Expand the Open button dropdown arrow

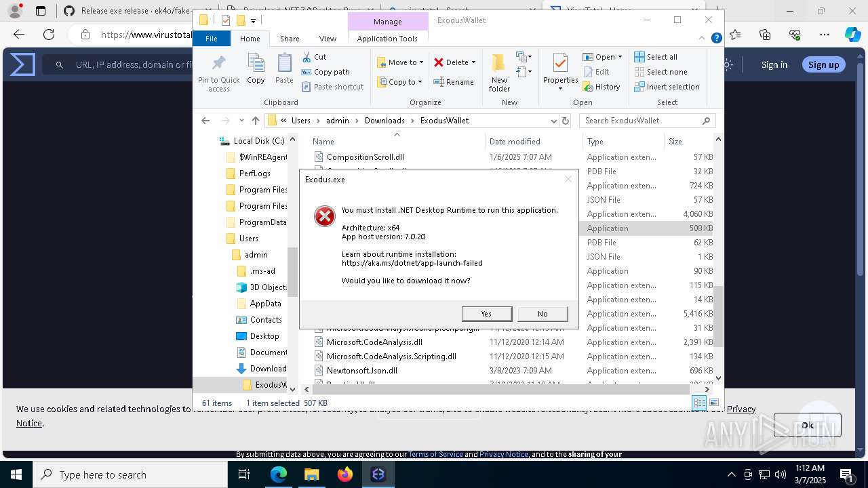620,57
